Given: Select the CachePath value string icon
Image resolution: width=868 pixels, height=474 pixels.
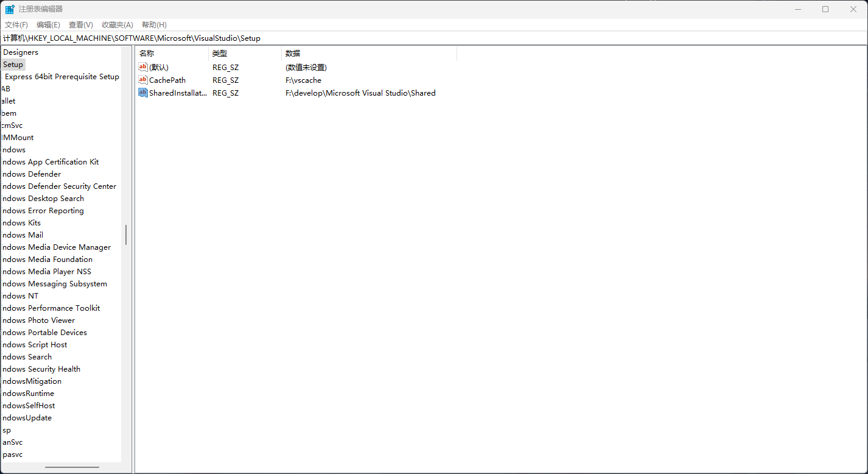Looking at the screenshot, I should [143, 80].
